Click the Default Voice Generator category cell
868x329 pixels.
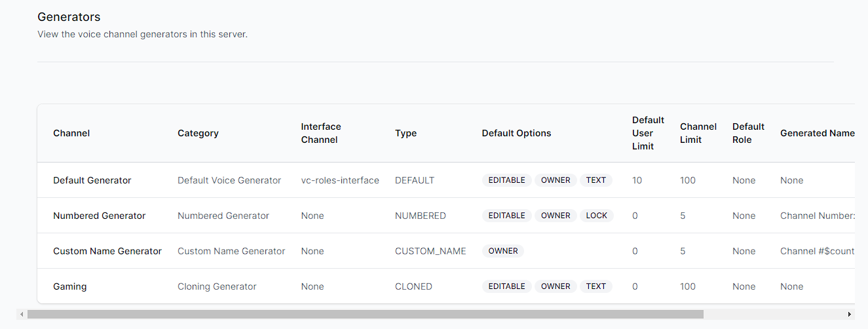coord(229,180)
